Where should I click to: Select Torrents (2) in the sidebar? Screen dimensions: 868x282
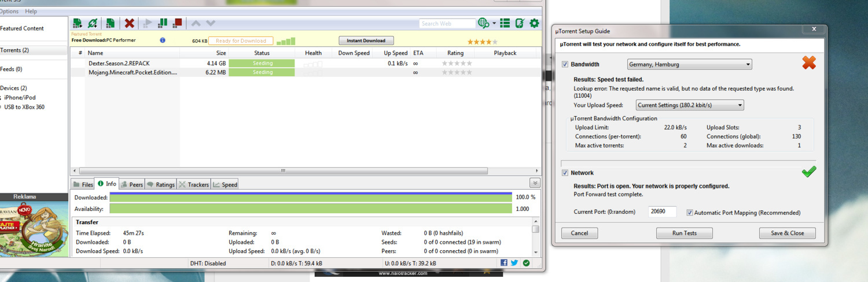point(14,50)
